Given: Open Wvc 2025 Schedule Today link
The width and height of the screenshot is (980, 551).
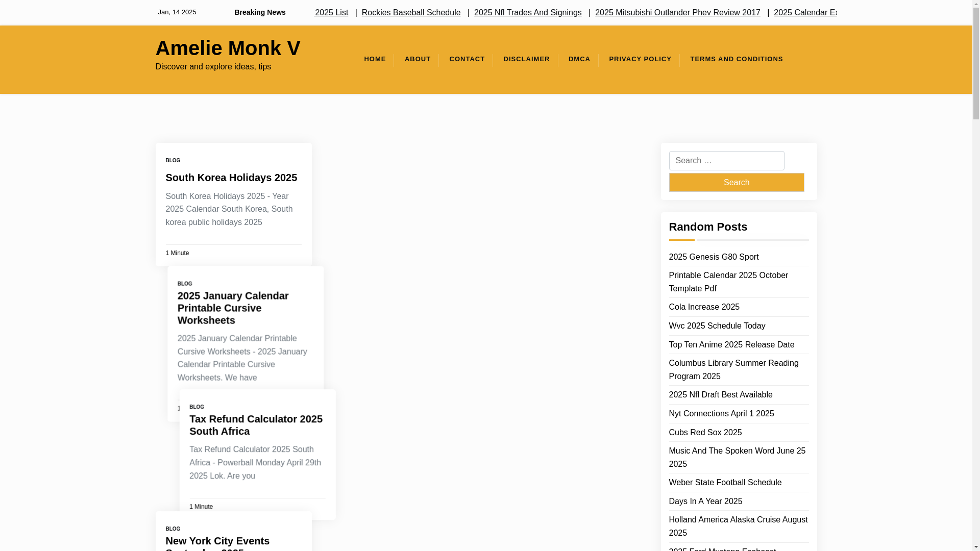Looking at the screenshot, I should click(717, 325).
